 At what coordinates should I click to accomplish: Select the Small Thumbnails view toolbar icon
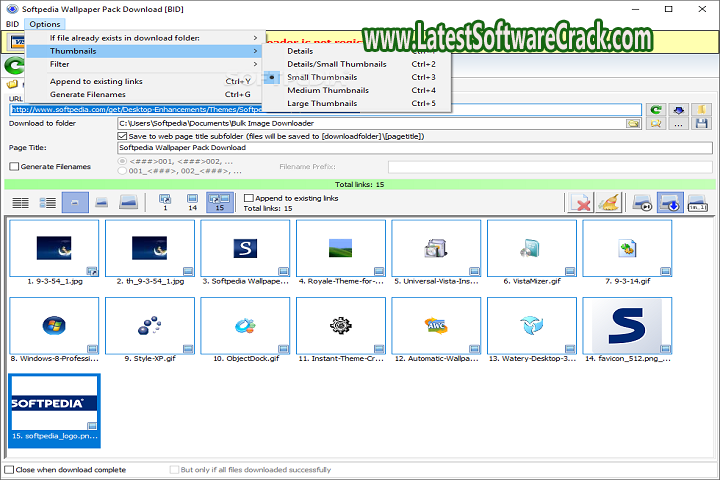pos(75,203)
